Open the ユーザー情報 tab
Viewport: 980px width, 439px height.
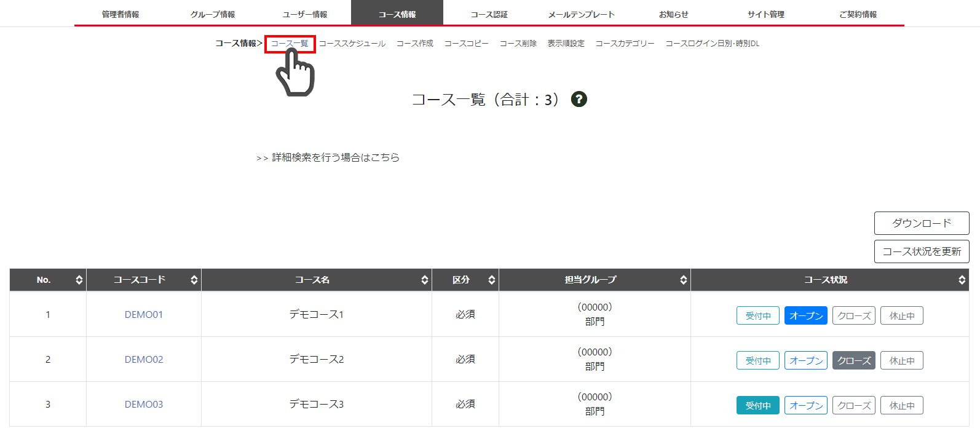click(305, 14)
